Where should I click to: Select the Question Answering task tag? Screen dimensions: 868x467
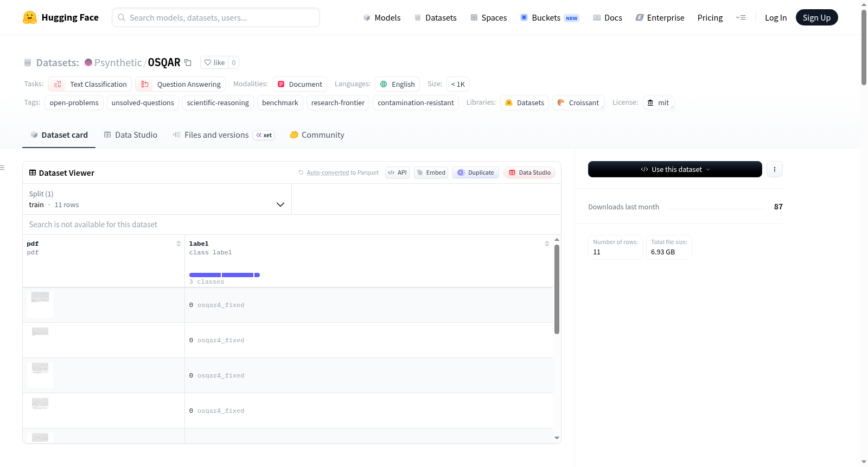coord(180,84)
